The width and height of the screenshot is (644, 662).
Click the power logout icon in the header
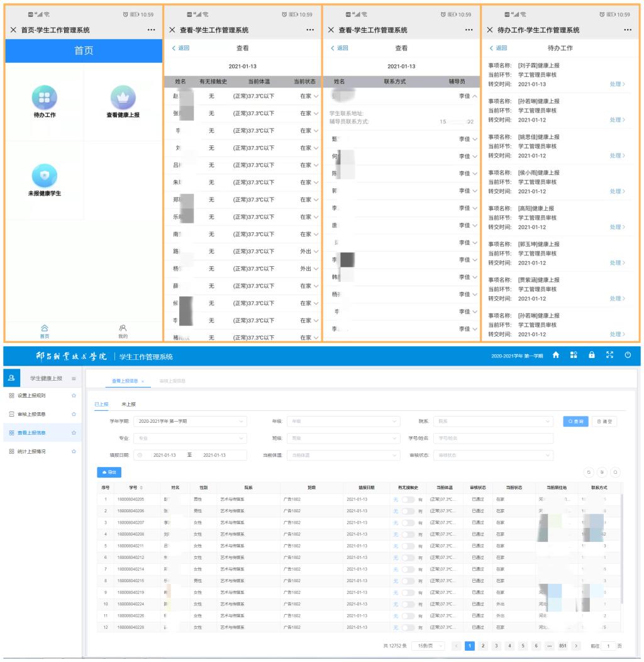point(627,356)
